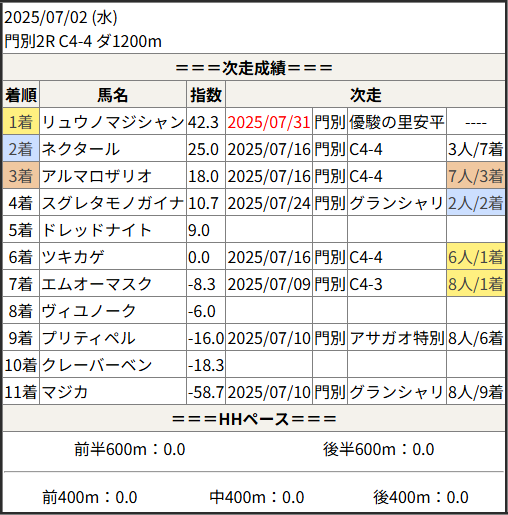Click アサガオ特別 race name
508x515 pixels.
(x=397, y=338)
